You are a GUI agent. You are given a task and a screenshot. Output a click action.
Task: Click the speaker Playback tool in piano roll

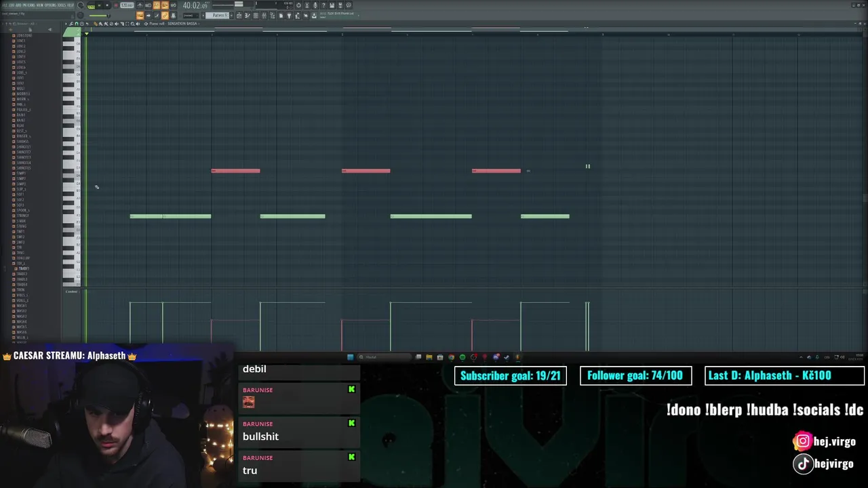(x=138, y=24)
